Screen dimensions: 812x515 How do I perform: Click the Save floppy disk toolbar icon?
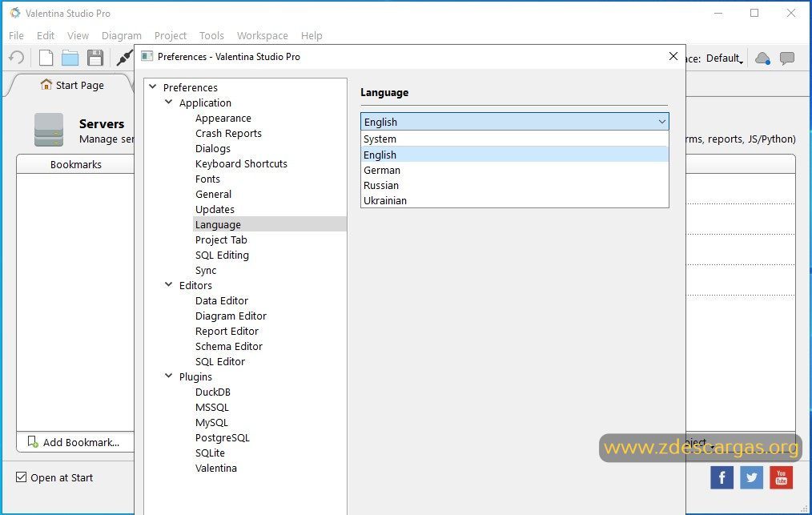pyautogui.click(x=95, y=58)
